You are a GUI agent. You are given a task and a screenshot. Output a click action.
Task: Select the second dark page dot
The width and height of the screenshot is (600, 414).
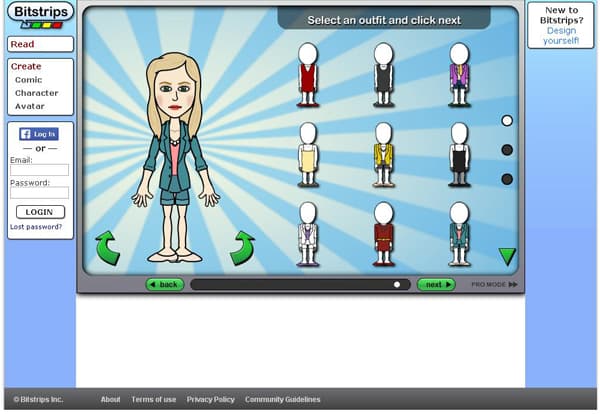click(x=507, y=150)
